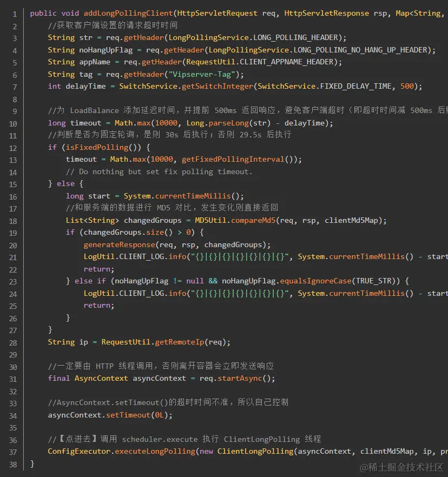The image size is (448, 477).
Task: Click 'final AsyncContext' on line 31
Action: click(88, 379)
